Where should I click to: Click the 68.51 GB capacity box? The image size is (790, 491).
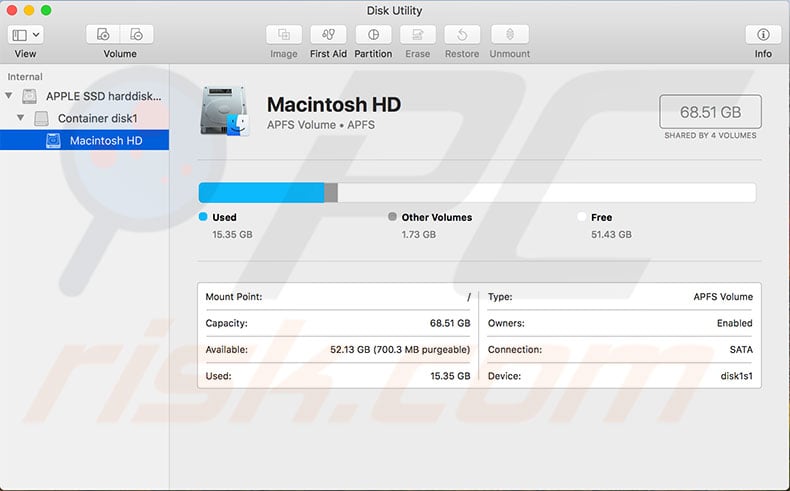click(x=710, y=112)
